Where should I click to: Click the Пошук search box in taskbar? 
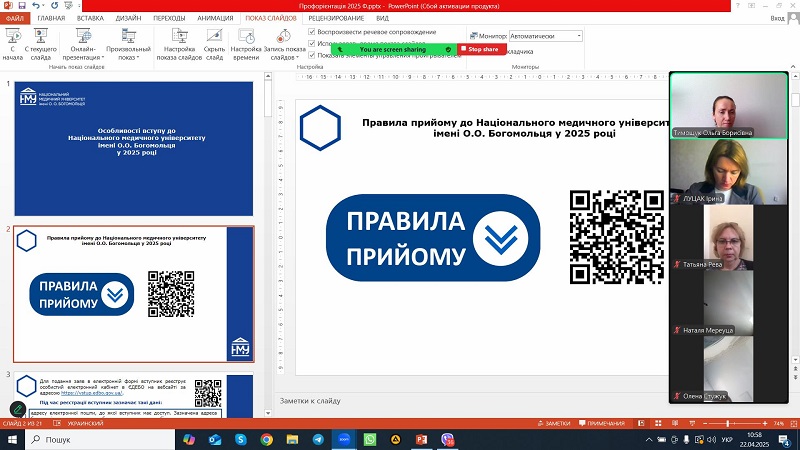[100, 439]
